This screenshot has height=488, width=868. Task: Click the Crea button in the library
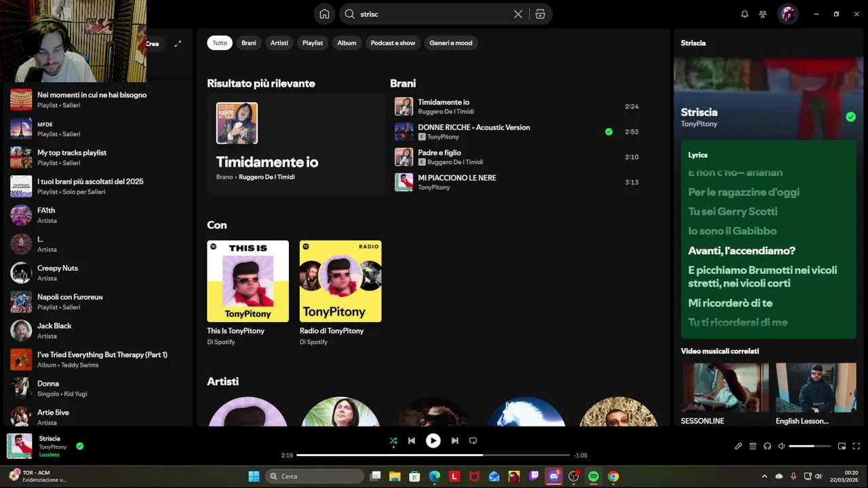coord(153,43)
